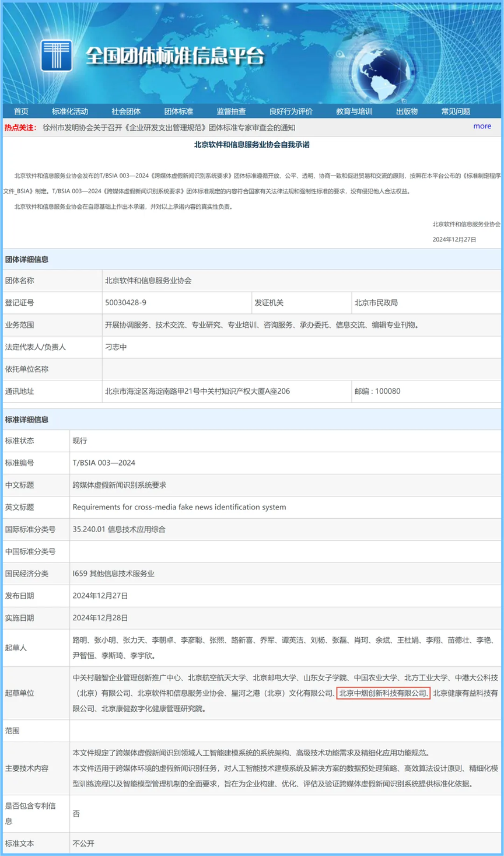Click the 全国团体标准信息平台 site title
Screen dimensions: 504x856
click(175, 56)
